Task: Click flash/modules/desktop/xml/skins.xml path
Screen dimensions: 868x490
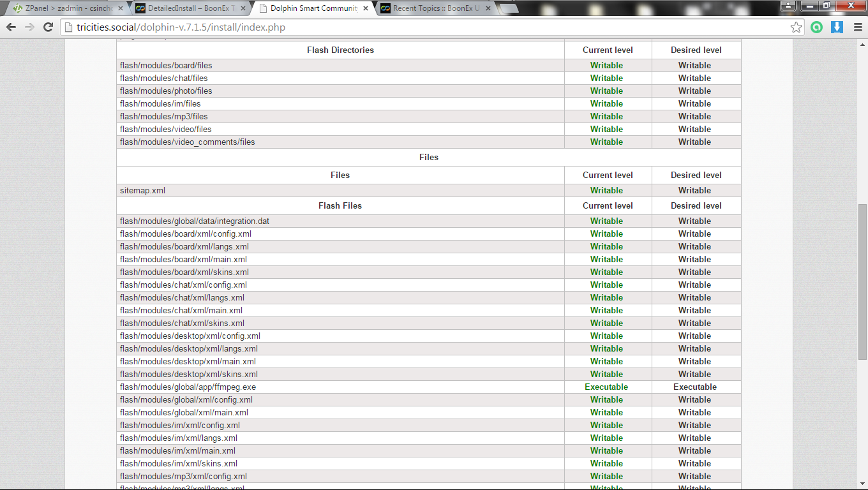Action: click(x=189, y=374)
